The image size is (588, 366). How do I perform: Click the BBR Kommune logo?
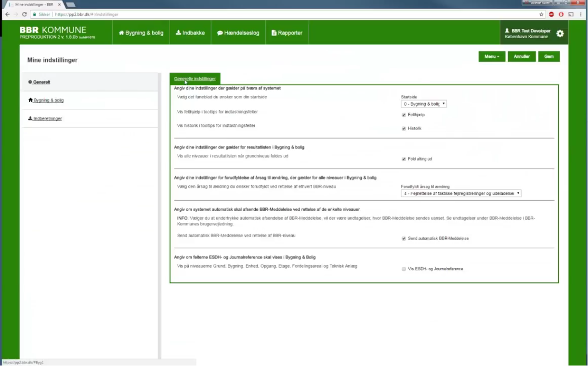coord(53,32)
